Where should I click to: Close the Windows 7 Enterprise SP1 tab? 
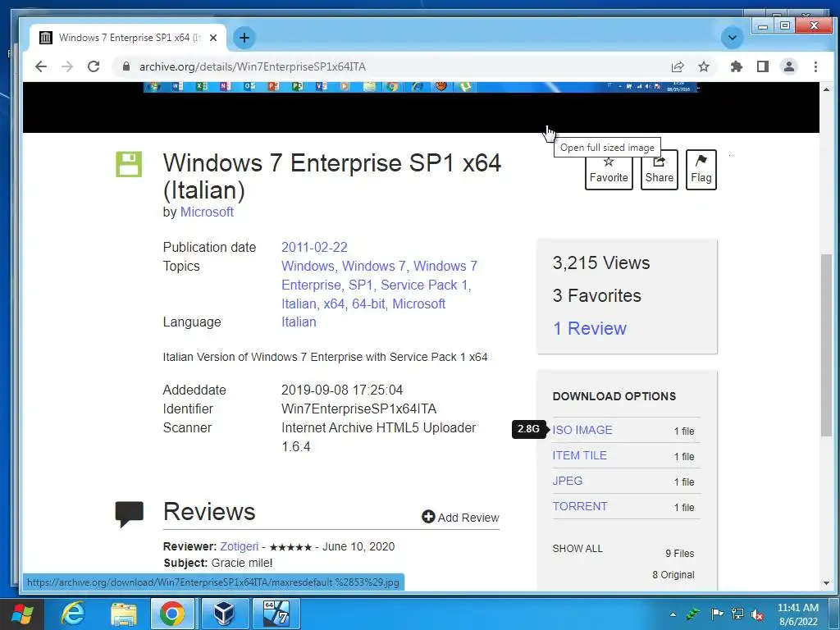(213, 38)
